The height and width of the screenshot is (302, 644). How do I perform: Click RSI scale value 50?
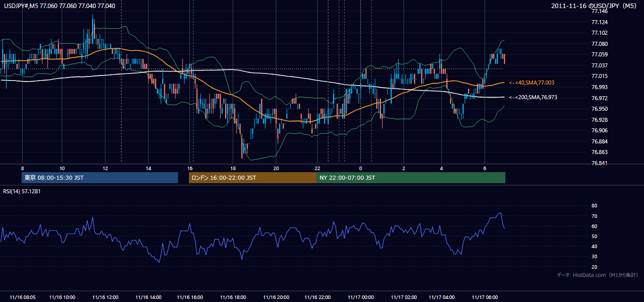594,236
